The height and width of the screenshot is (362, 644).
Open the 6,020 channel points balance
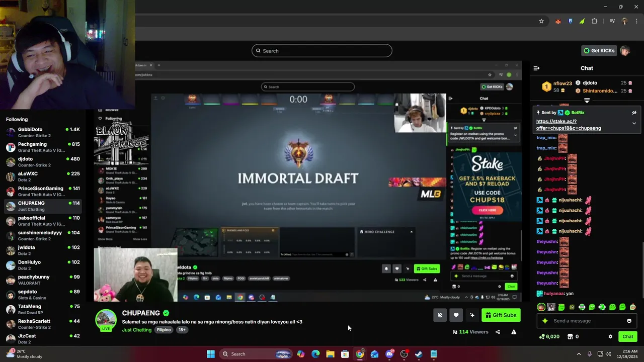pyautogui.click(x=549, y=337)
